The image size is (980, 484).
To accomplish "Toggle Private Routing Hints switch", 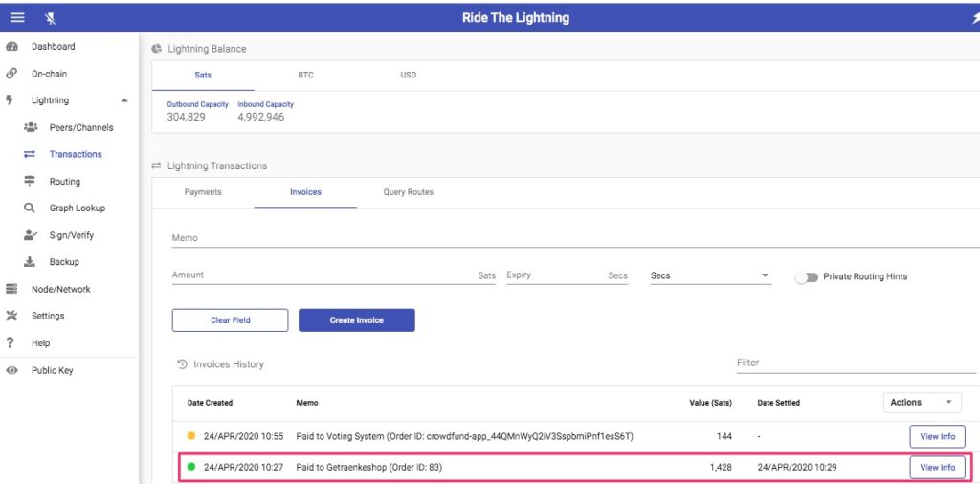I will tap(806, 276).
